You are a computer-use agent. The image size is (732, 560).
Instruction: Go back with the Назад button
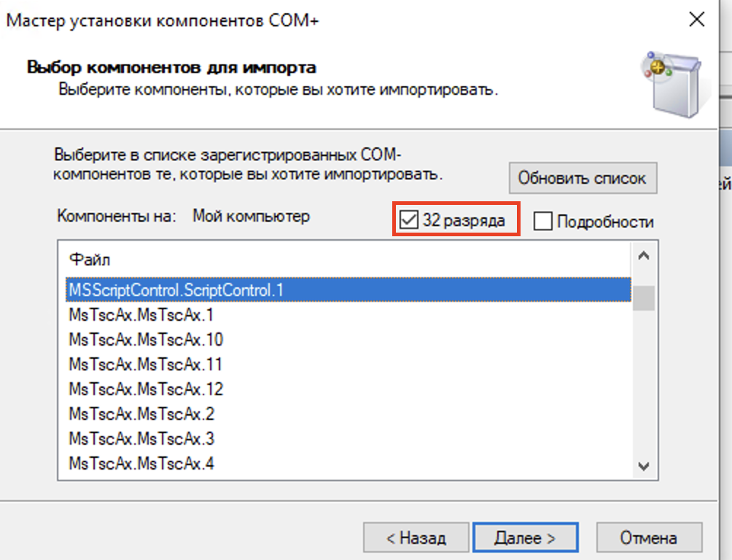click(x=415, y=538)
